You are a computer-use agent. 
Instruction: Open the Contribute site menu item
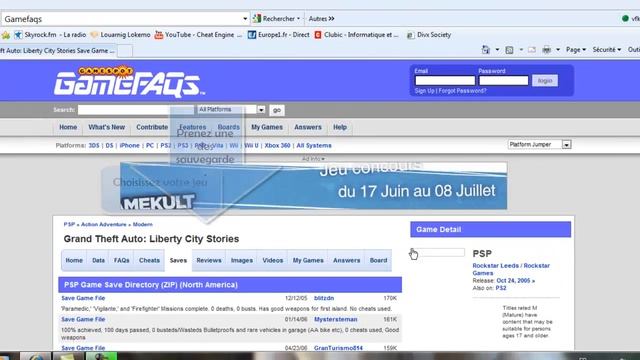152,127
